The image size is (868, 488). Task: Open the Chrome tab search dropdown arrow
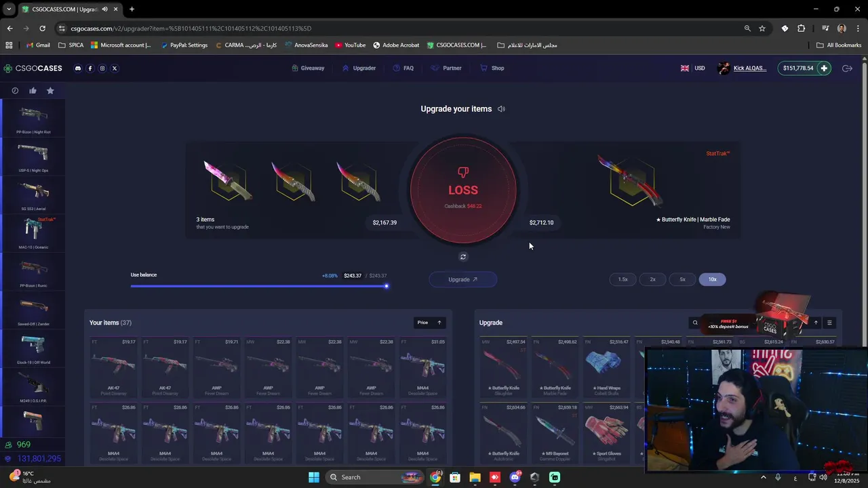point(9,9)
